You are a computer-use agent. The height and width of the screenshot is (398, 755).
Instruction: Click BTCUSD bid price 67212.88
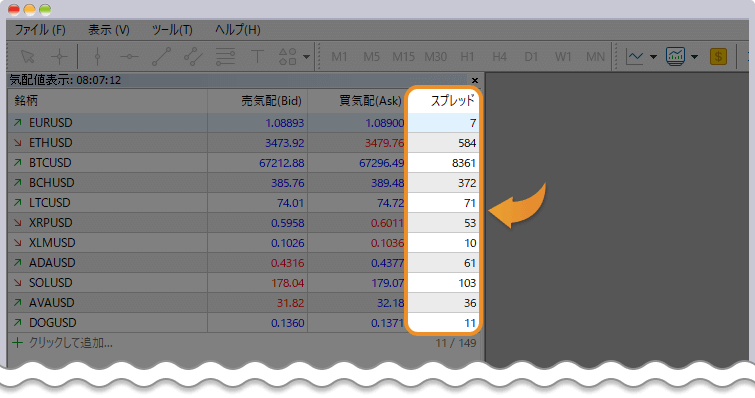coord(282,163)
